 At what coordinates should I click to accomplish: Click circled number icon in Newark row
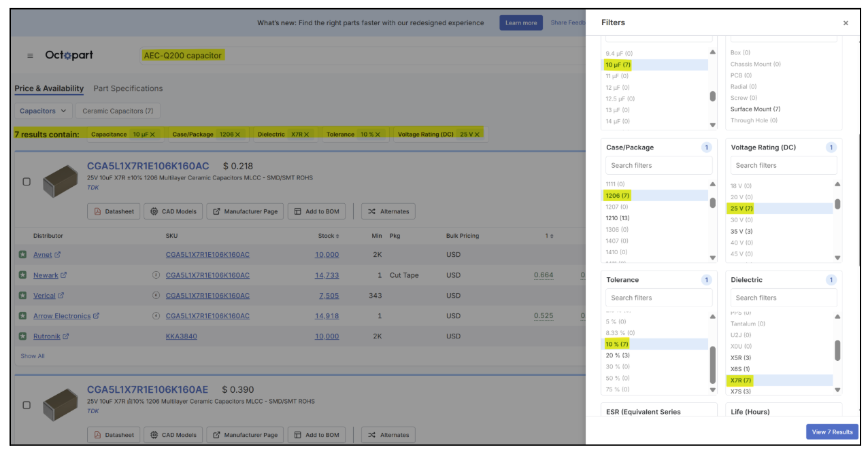[x=156, y=275]
